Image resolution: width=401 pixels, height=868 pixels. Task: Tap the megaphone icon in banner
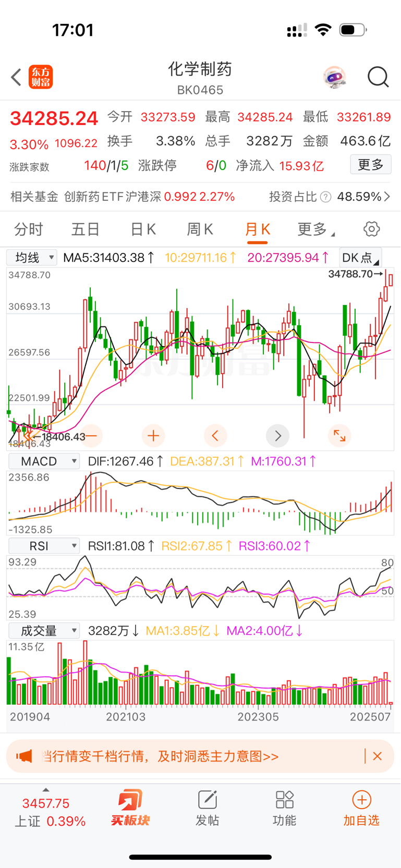coord(24,756)
